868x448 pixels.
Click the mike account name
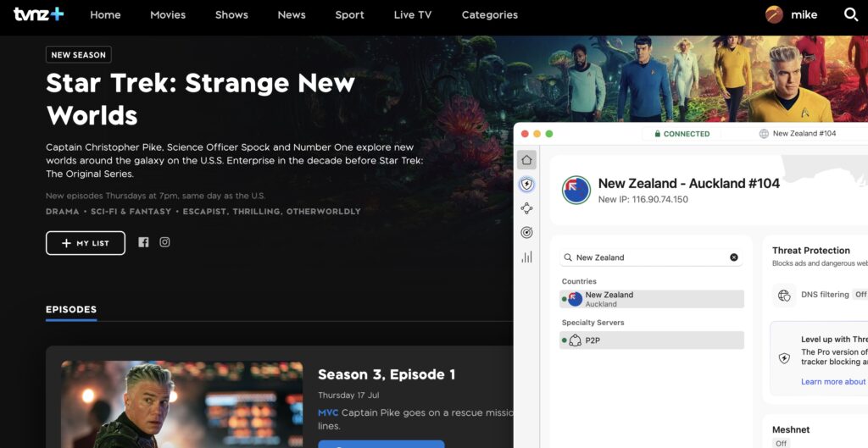804,15
